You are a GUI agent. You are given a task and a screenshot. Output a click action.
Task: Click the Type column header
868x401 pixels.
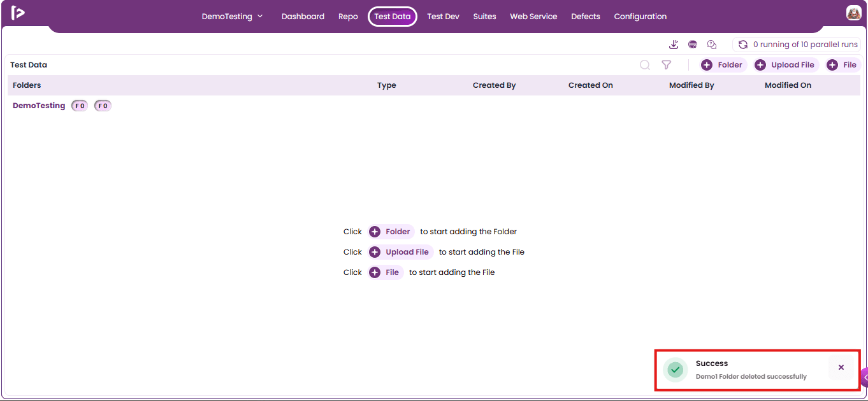click(387, 85)
